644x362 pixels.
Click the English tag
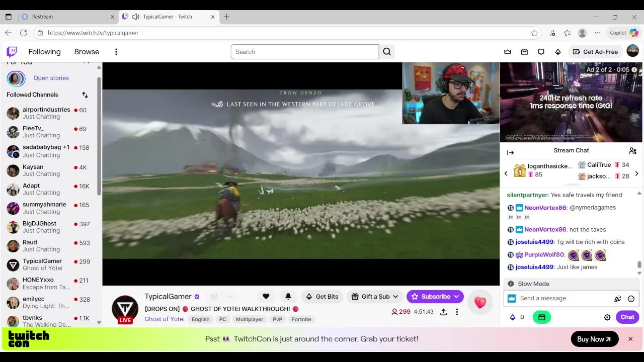pyautogui.click(x=200, y=319)
